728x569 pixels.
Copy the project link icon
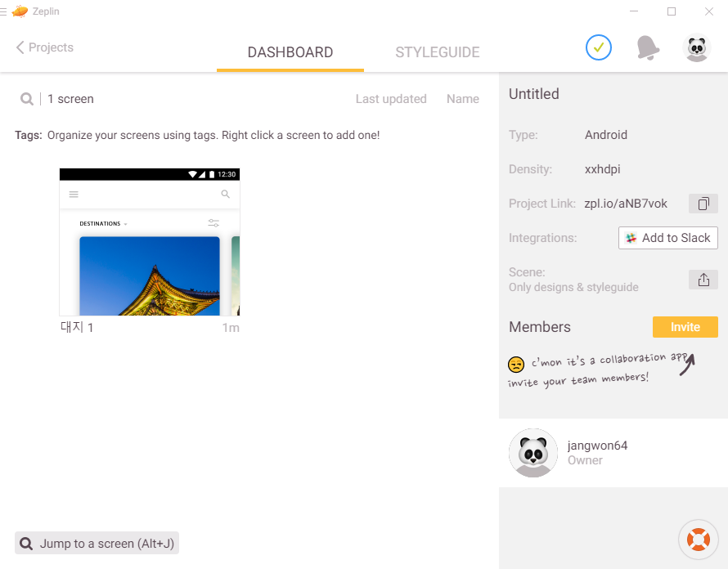(703, 204)
